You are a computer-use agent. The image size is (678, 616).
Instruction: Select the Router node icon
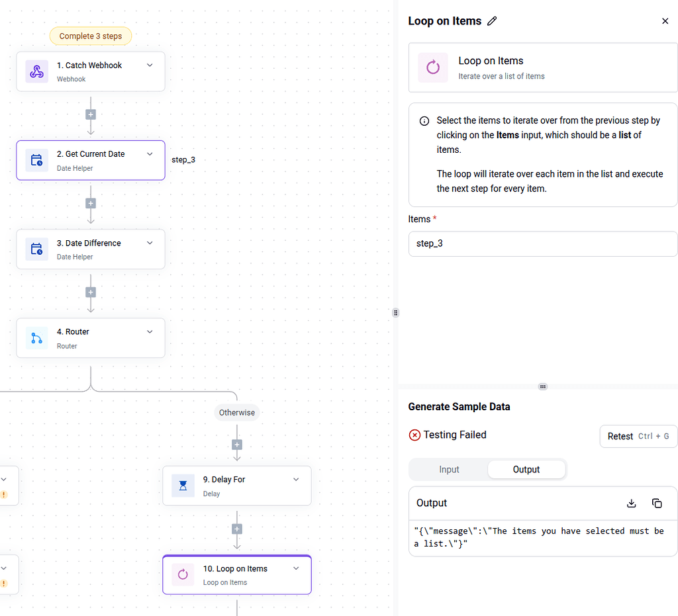(x=36, y=337)
